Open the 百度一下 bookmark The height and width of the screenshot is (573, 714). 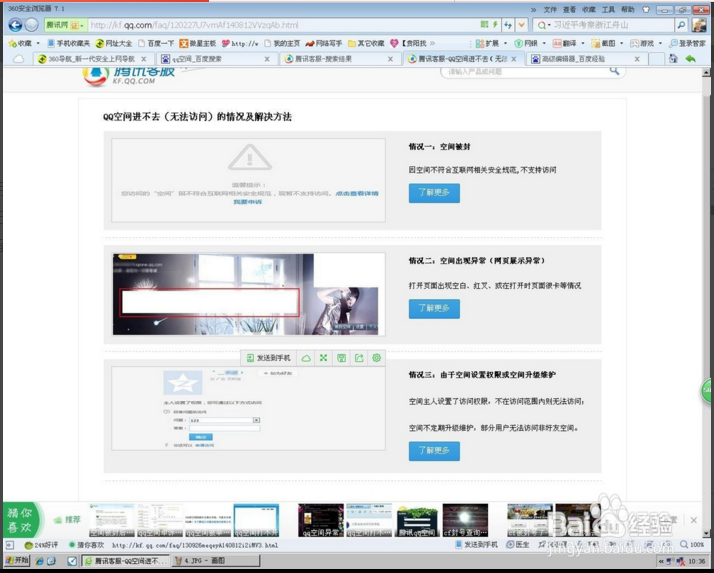click(156, 43)
